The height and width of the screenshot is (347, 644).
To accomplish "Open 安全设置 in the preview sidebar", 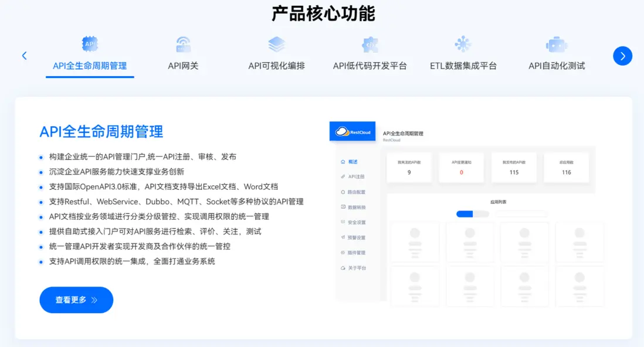I will (x=353, y=222).
